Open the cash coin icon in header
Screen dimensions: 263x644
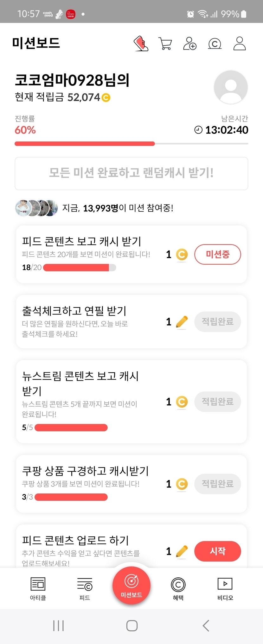(x=215, y=43)
